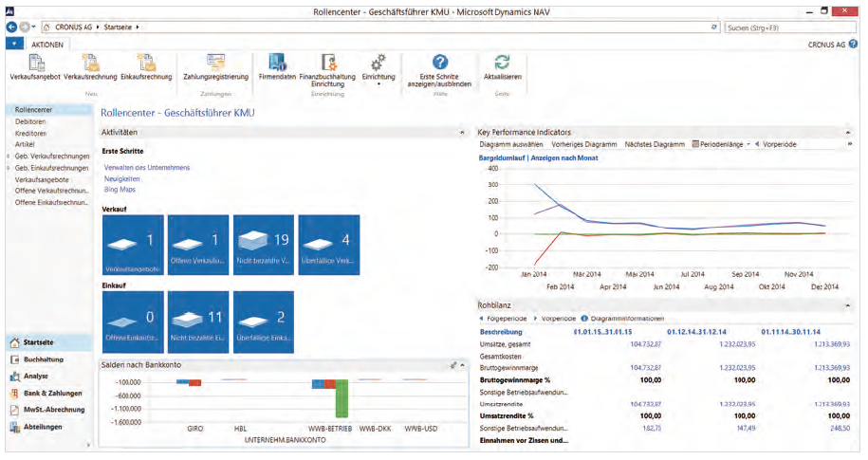
Task: Open Abteilungen navigation button
Action: click(49, 427)
